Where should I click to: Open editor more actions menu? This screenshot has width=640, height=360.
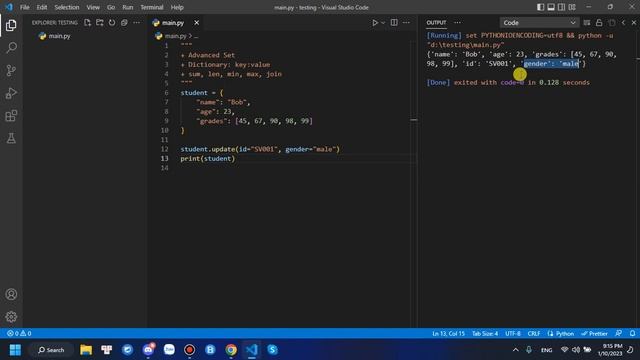(406, 23)
